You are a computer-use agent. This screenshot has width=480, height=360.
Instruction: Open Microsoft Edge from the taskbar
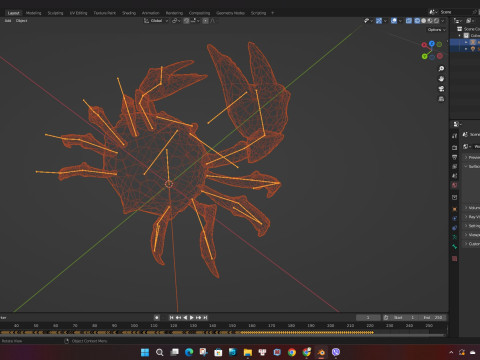pos(189,352)
